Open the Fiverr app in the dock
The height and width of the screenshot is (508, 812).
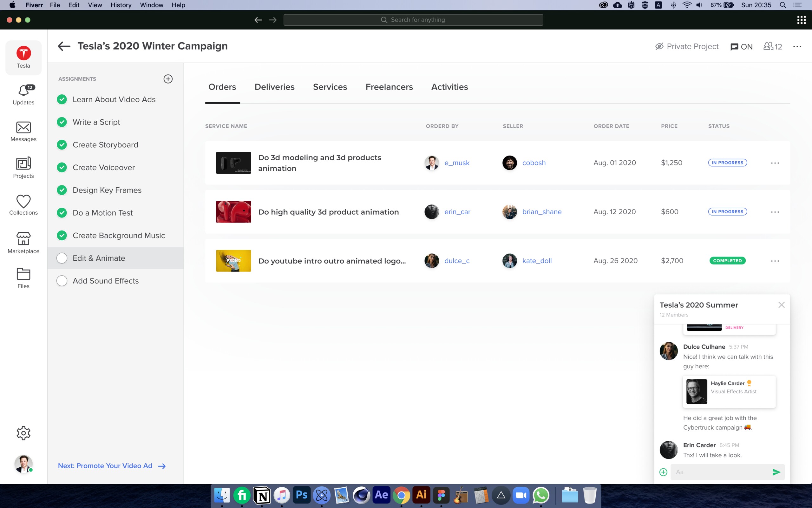[242, 495]
